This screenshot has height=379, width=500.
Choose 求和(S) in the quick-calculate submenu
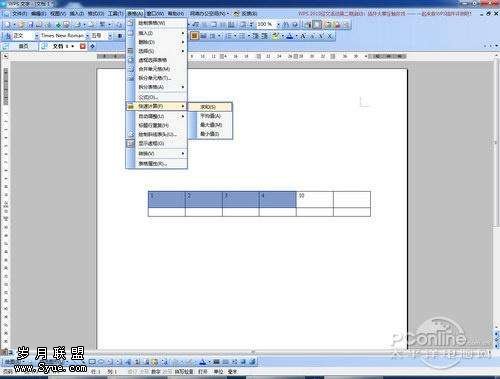pyautogui.click(x=210, y=107)
